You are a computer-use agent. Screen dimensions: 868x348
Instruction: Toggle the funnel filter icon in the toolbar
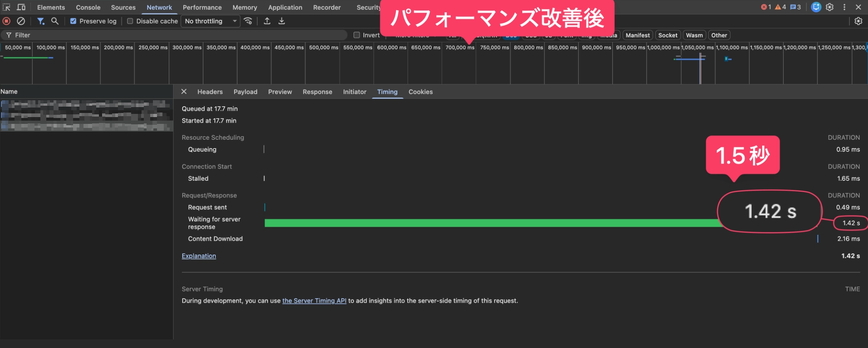(x=41, y=21)
